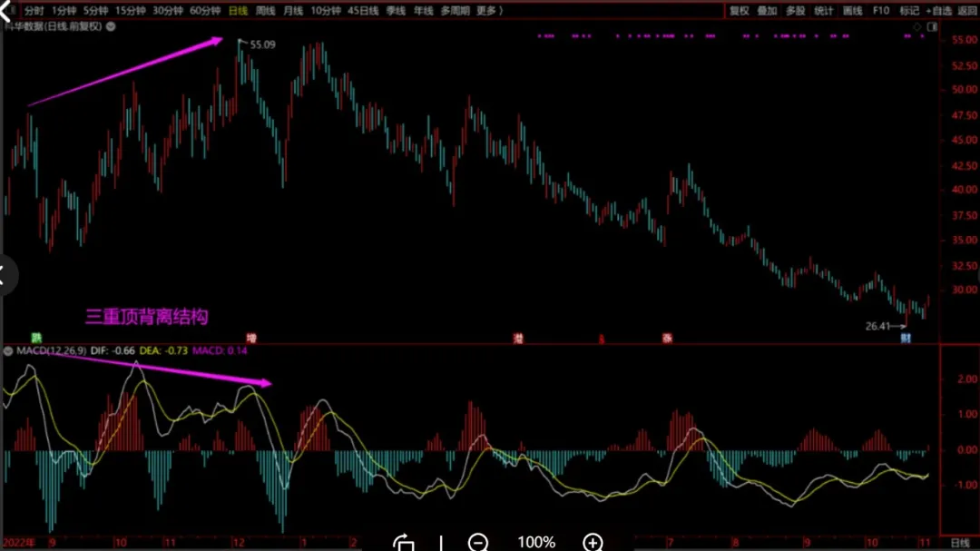Switch to 分时 chart period
980x551 pixels.
point(34,11)
